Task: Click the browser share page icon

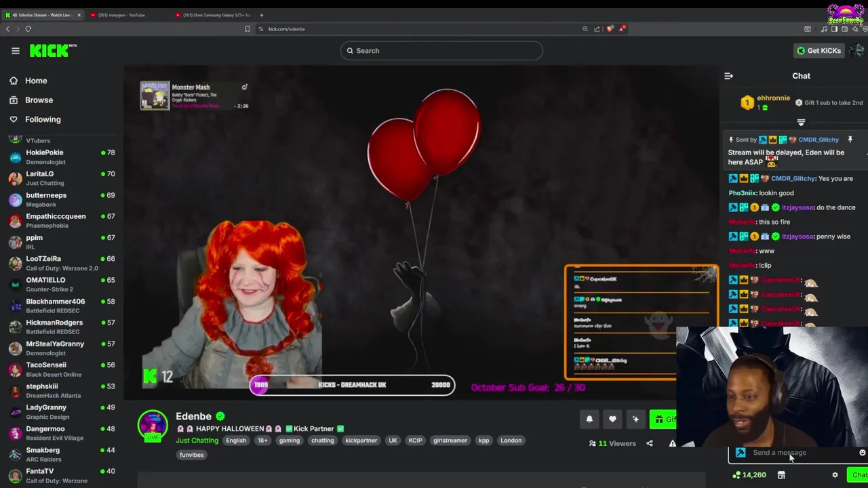Action: click(597, 28)
